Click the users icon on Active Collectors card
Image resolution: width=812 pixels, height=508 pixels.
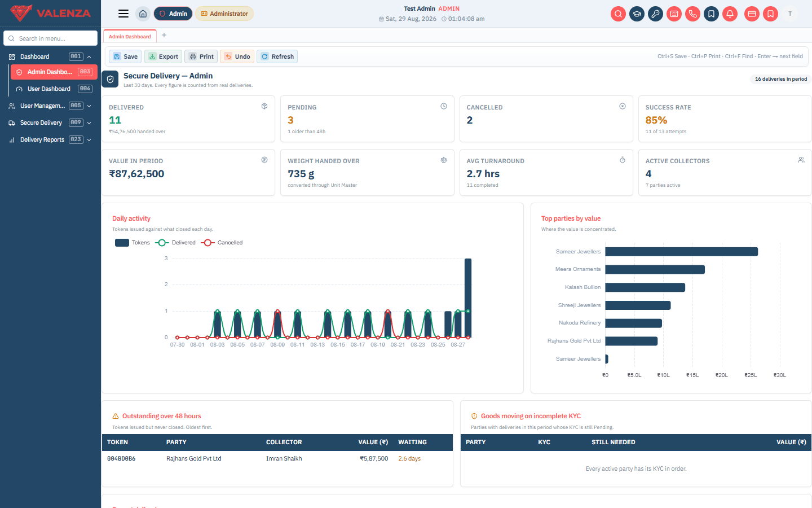pyautogui.click(x=801, y=160)
